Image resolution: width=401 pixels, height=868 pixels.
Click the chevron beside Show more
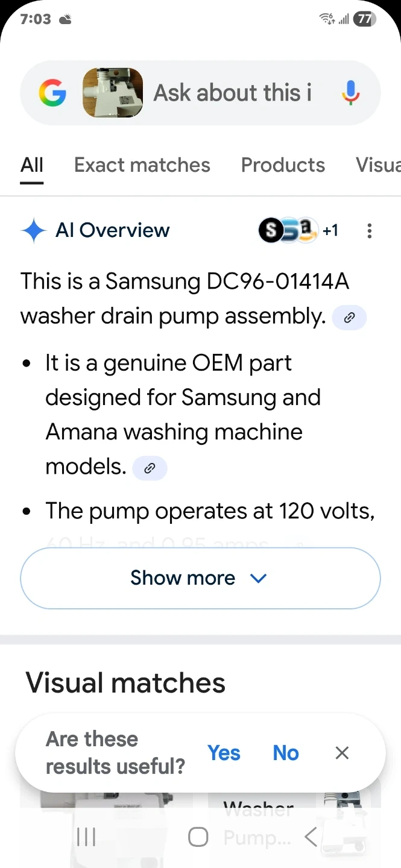(258, 579)
